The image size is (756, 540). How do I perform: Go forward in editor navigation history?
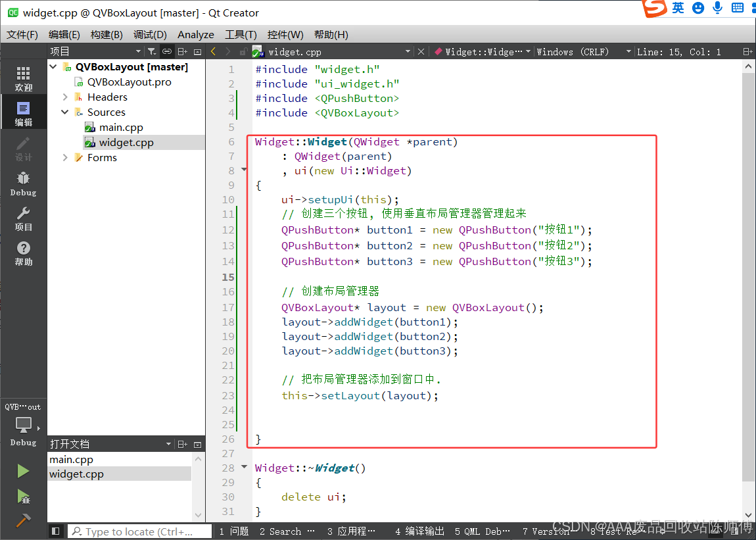tap(228, 51)
